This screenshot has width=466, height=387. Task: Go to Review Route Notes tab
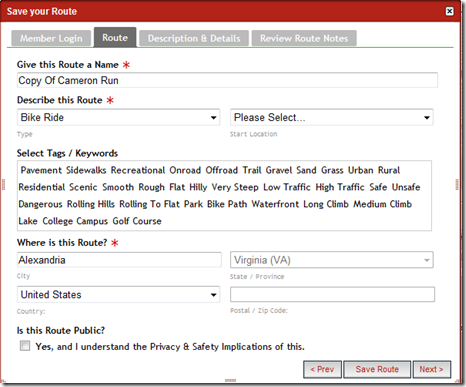[304, 38]
